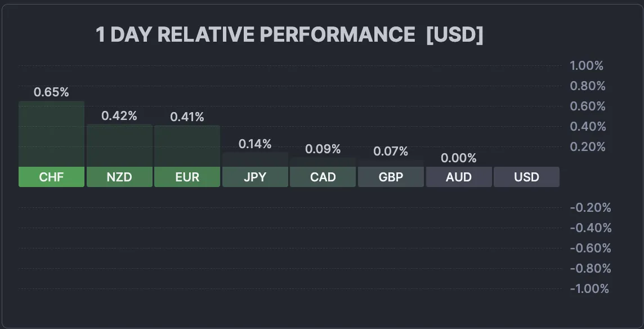Click the EUR currency tile

coord(187,177)
